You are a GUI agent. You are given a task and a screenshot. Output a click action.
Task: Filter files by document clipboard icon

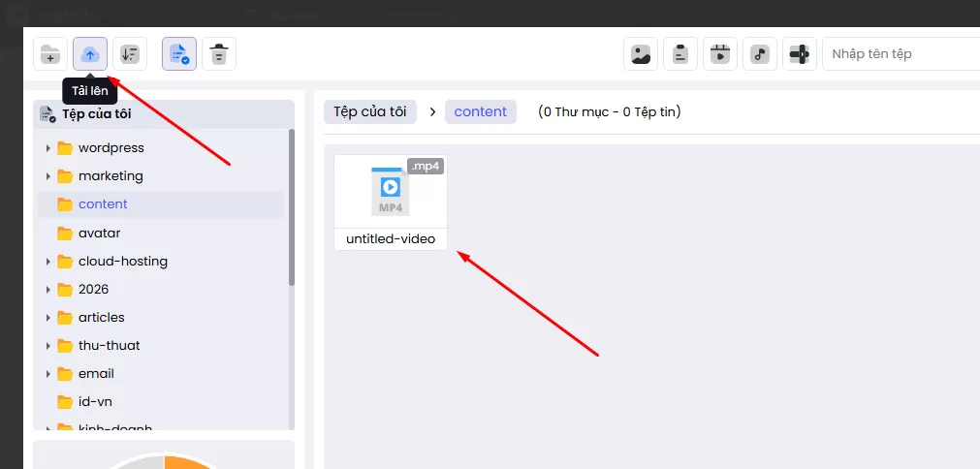(680, 54)
